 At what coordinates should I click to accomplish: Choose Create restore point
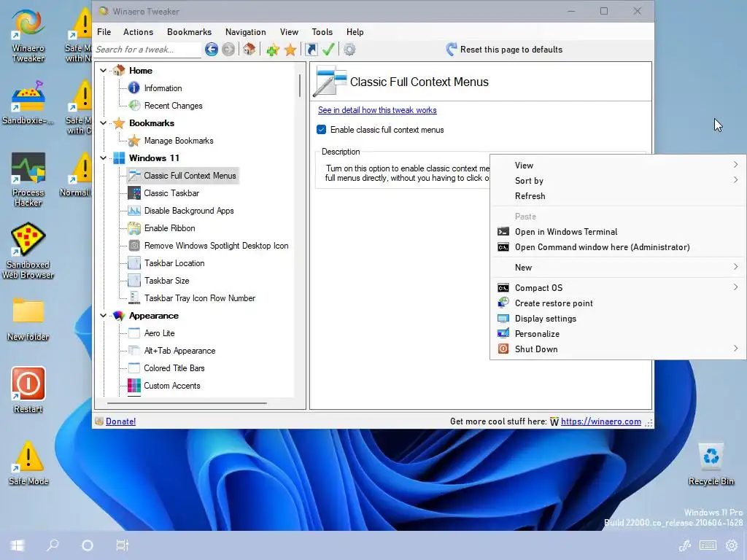click(618, 303)
